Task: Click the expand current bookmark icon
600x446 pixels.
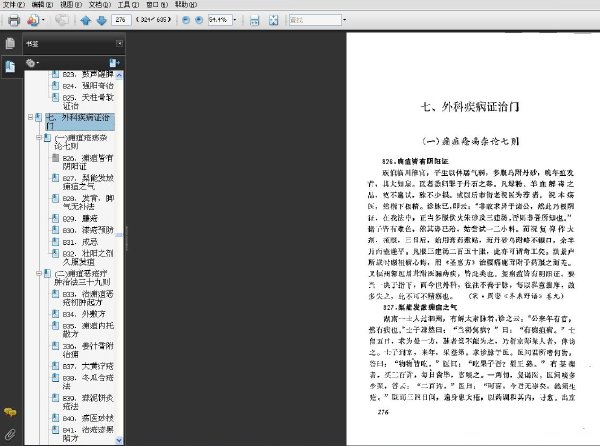Action: (x=114, y=62)
